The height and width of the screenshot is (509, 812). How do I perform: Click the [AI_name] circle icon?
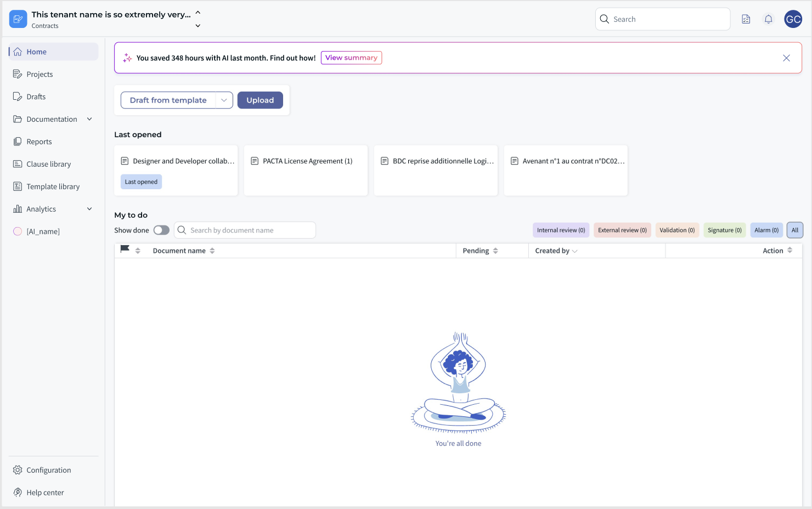click(18, 231)
